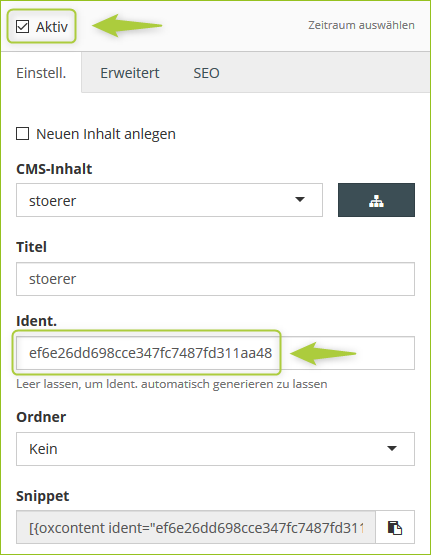Copy snippet with the clipboard icon
Image resolution: width=431 pixels, height=555 pixels.
(395, 528)
